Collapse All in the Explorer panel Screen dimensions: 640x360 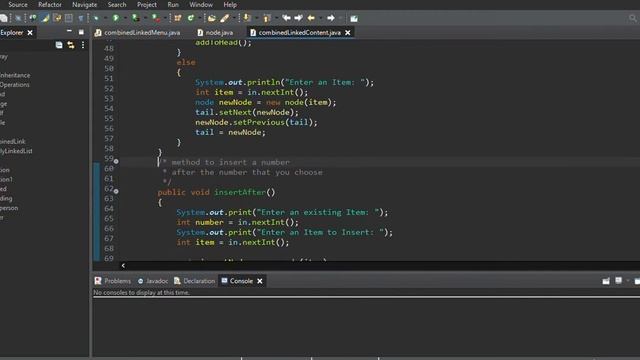59,45
